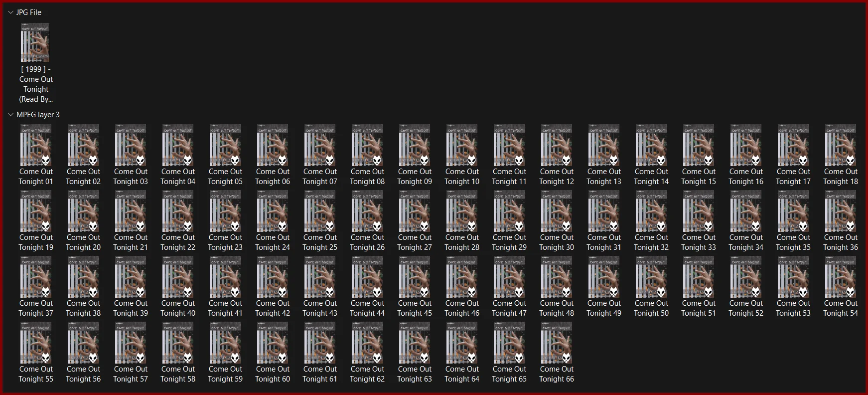The height and width of the screenshot is (395, 868).
Task: Select Come Out Tonight 25 file icon
Action: 320,211
